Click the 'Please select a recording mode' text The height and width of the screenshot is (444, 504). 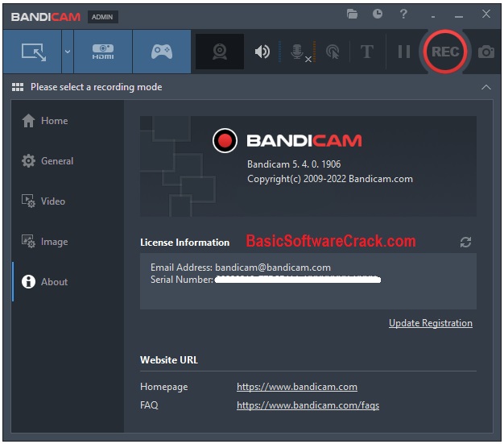[x=96, y=87]
